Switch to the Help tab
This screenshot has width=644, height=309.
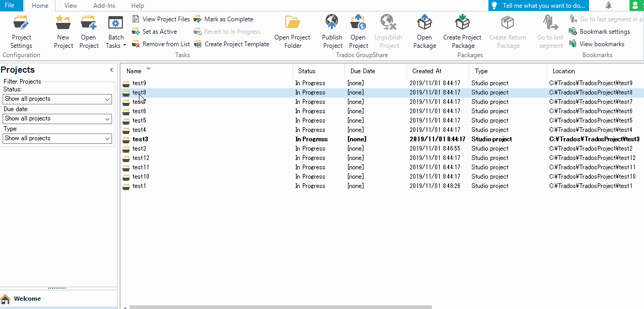point(138,6)
